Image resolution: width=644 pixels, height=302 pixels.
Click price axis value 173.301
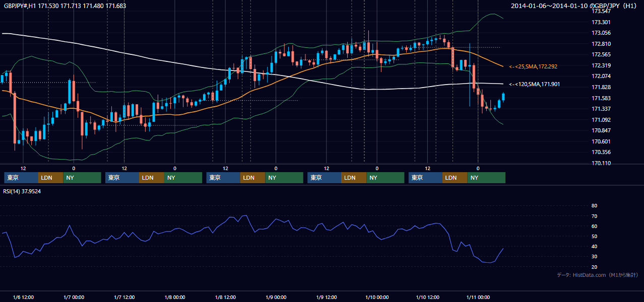(x=601, y=22)
